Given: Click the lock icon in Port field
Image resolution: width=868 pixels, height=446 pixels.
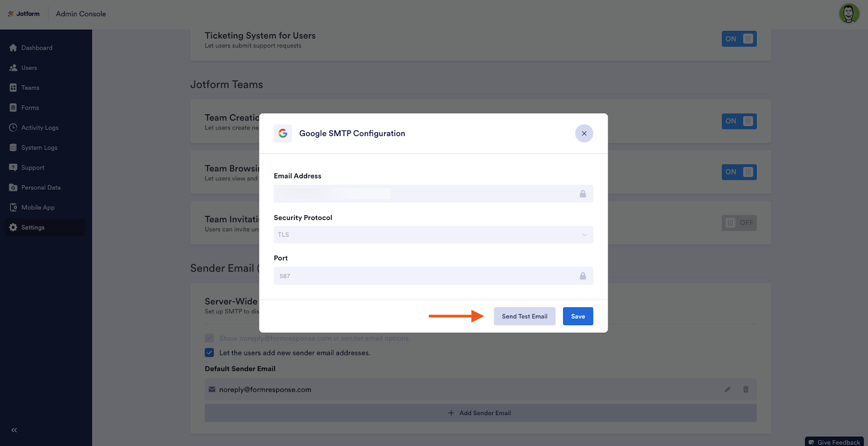Looking at the screenshot, I should point(583,276).
